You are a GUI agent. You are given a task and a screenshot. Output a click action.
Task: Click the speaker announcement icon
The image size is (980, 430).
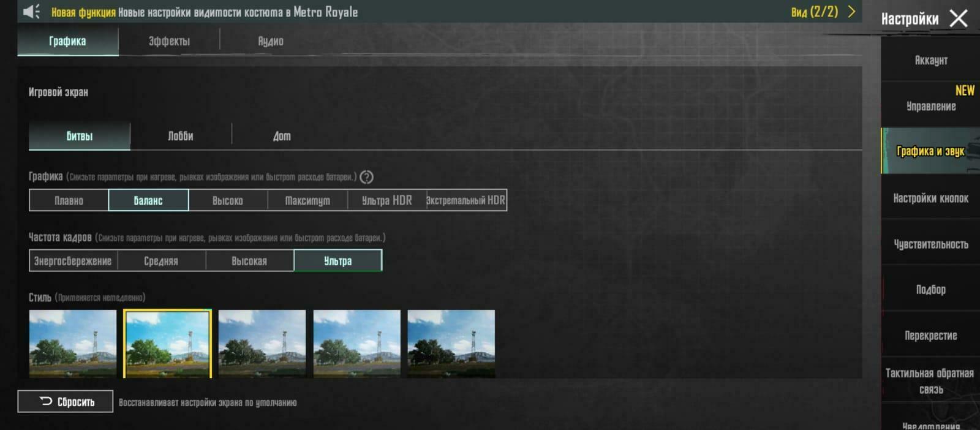tap(31, 12)
